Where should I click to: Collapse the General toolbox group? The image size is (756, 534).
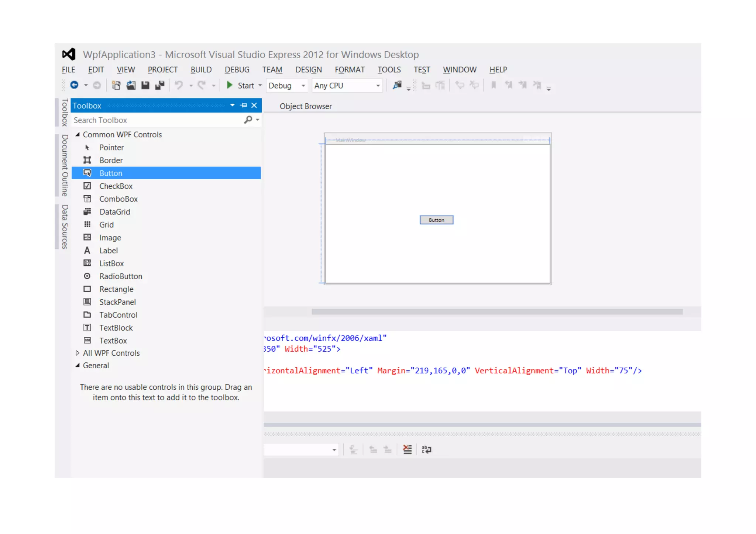click(78, 365)
